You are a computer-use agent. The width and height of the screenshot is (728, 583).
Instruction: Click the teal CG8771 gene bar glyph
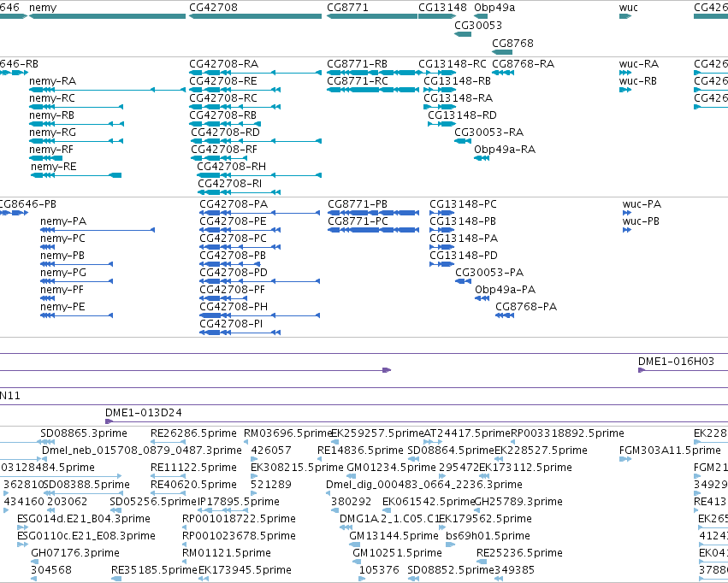[372, 16]
